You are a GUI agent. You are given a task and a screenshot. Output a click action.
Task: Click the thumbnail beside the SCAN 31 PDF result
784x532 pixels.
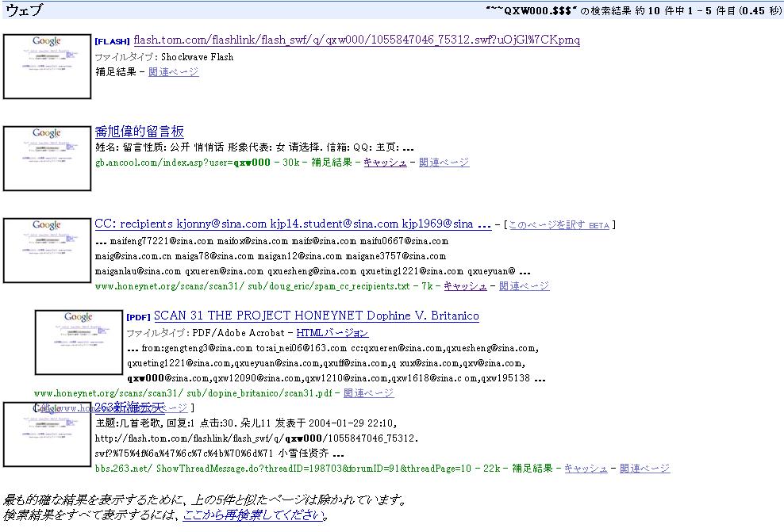(x=79, y=343)
